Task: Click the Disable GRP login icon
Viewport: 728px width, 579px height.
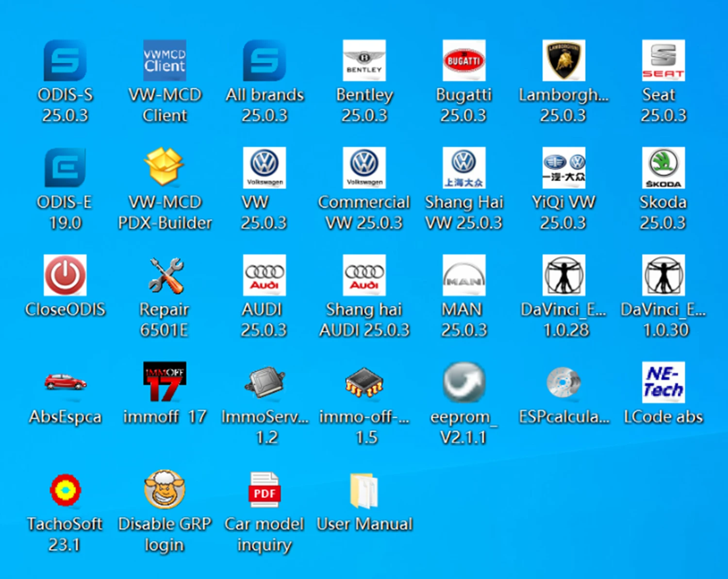Action: [x=165, y=490]
